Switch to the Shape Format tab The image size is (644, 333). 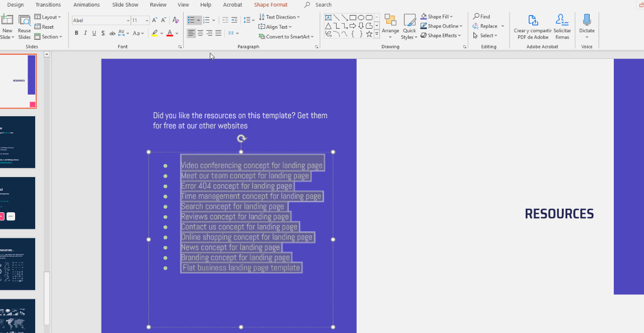pyautogui.click(x=271, y=5)
